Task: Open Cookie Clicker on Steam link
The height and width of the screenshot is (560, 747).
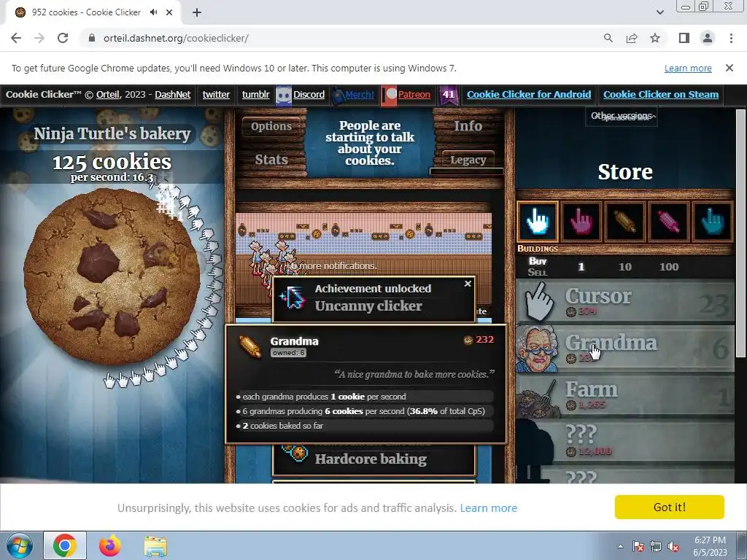Action: pos(661,94)
